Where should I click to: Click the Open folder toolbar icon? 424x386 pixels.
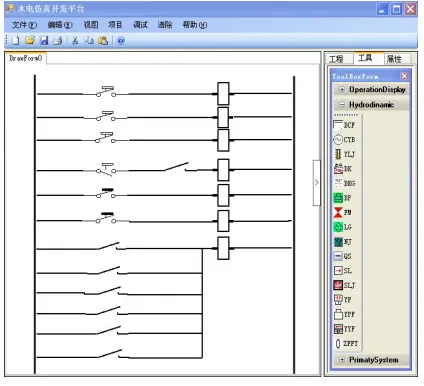pyautogui.click(x=30, y=40)
